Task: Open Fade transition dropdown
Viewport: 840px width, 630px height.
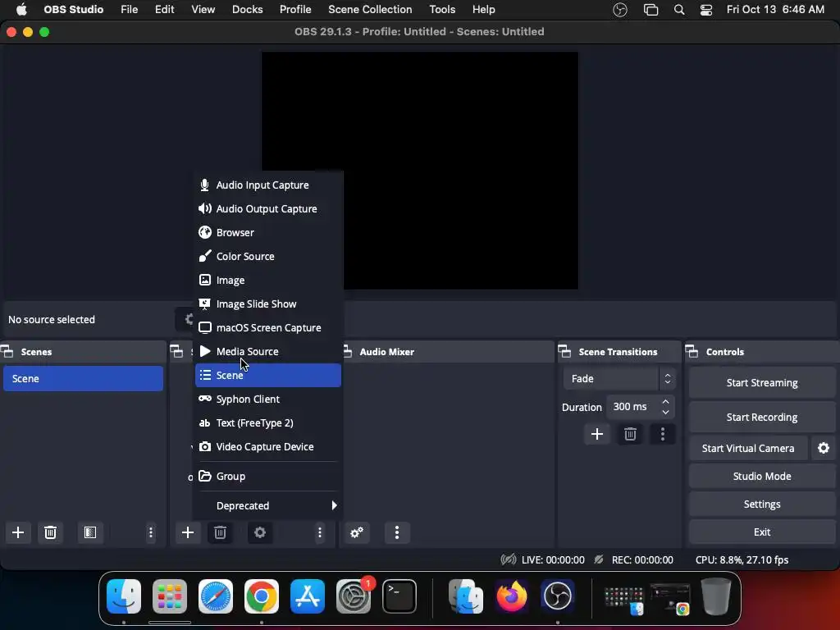Action: [619, 379]
